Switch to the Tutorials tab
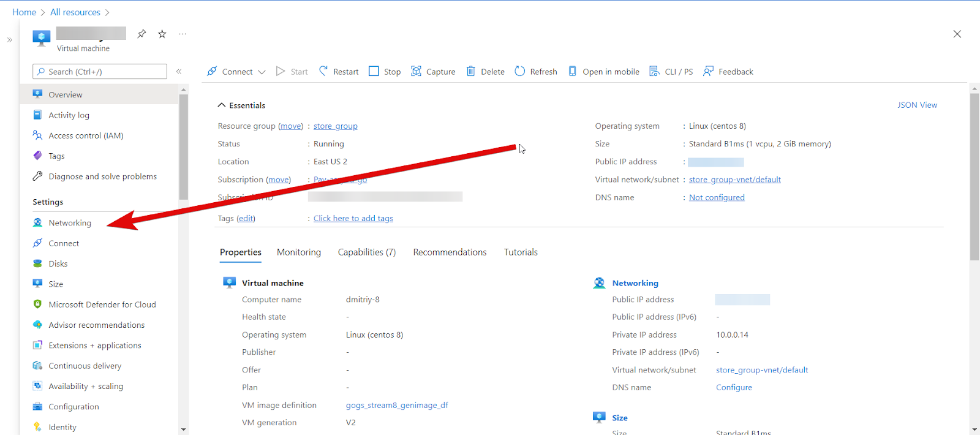The height and width of the screenshot is (435, 980). pyautogui.click(x=521, y=252)
